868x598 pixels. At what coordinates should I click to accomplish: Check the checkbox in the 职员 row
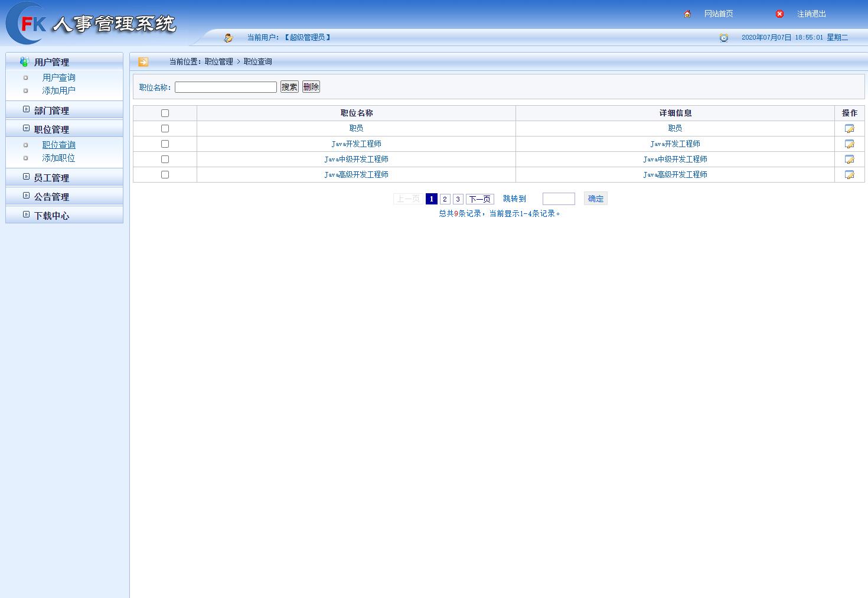(165, 128)
